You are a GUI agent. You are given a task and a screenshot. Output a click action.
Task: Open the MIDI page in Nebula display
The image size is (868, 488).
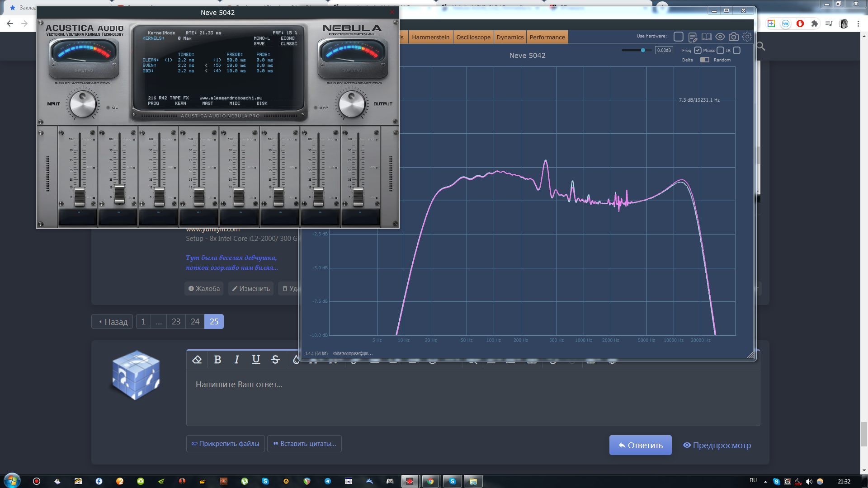(x=235, y=103)
